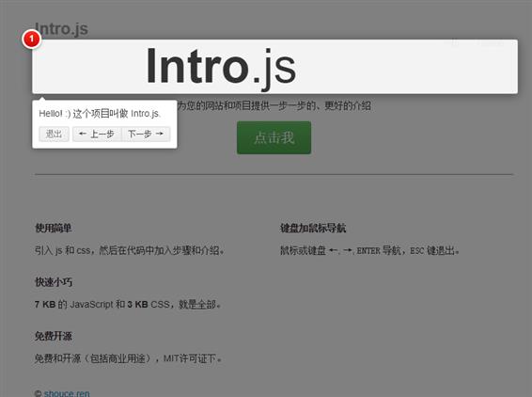The width and height of the screenshot is (532, 397).
Task: Click the 退出 button to exit the tour
Action: 54,134
